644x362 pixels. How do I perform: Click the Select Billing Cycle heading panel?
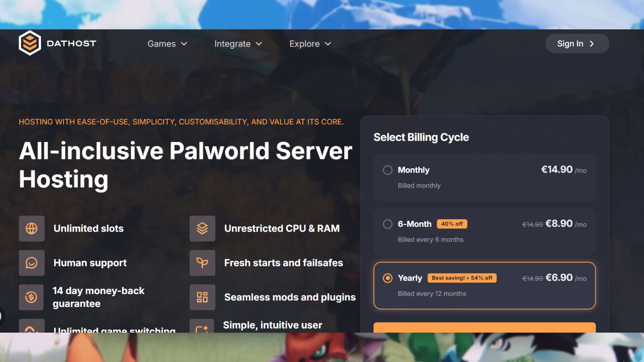pyautogui.click(x=421, y=137)
